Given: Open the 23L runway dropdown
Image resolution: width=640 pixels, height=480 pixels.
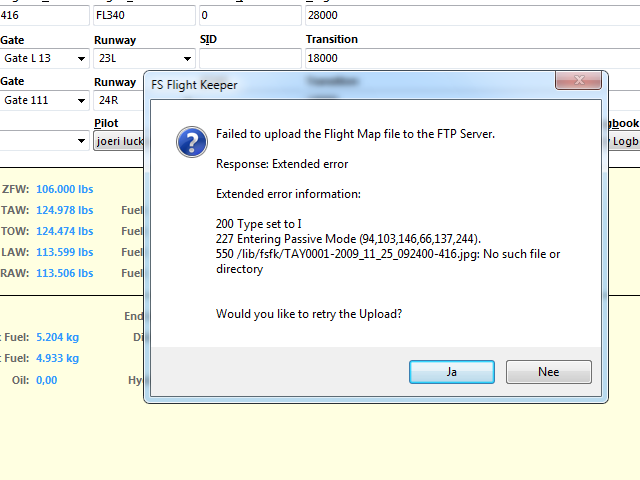Looking at the screenshot, I should 187,58.
